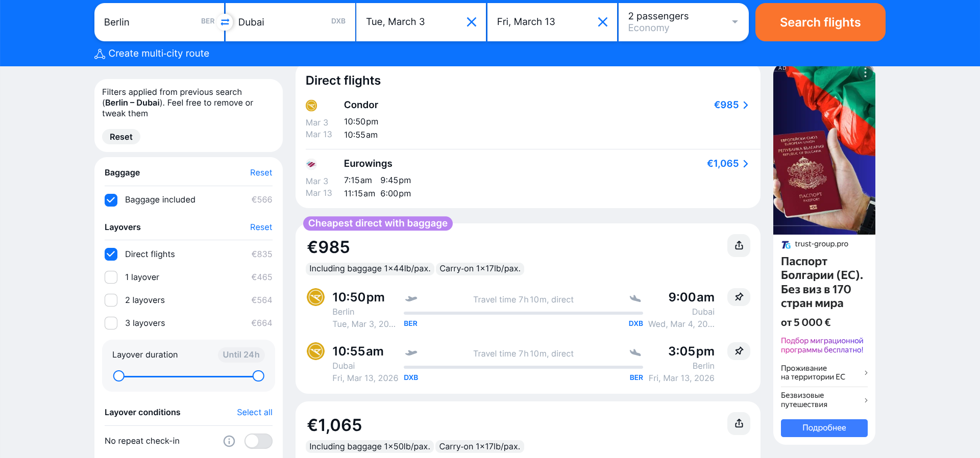Click the right layover duration slider handle

[258, 376]
